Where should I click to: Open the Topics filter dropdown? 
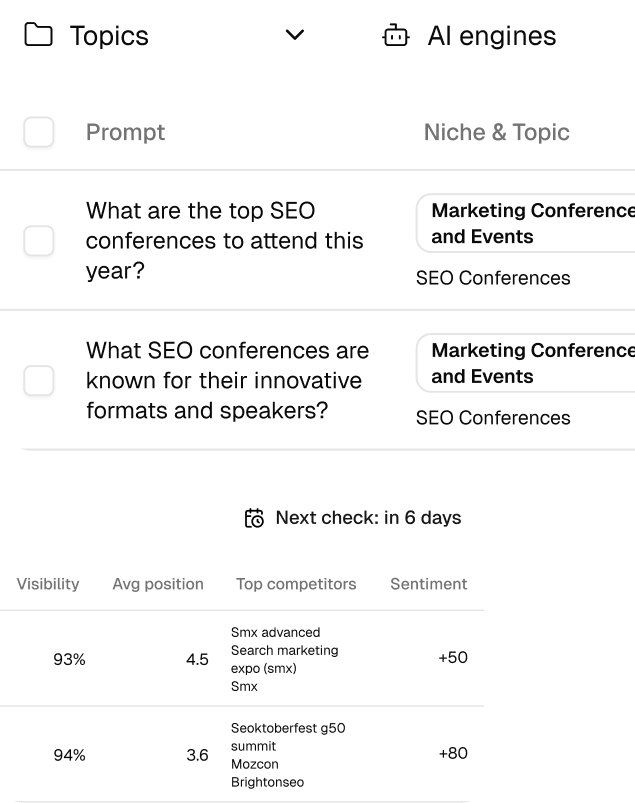point(166,36)
